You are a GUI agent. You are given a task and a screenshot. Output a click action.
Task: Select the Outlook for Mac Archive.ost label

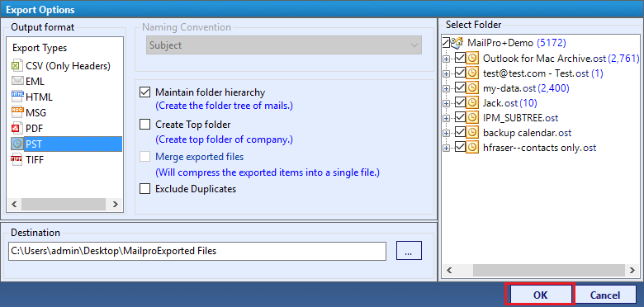(561, 59)
